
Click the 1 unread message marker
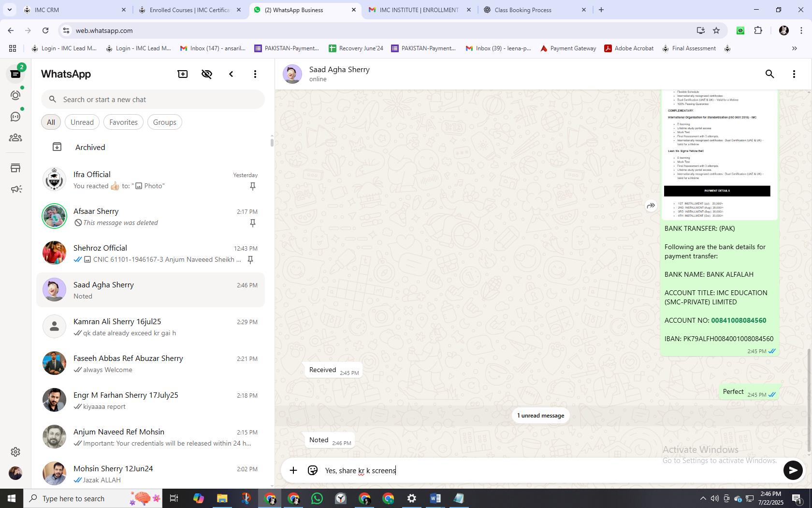click(x=540, y=416)
